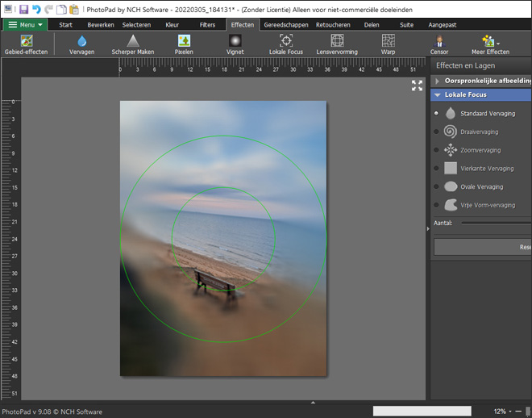
Task: Open Meer Effecten dropdown arrow
Action: click(x=498, y=44)
